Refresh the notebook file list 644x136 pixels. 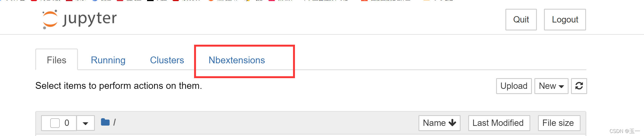[579, 86]
